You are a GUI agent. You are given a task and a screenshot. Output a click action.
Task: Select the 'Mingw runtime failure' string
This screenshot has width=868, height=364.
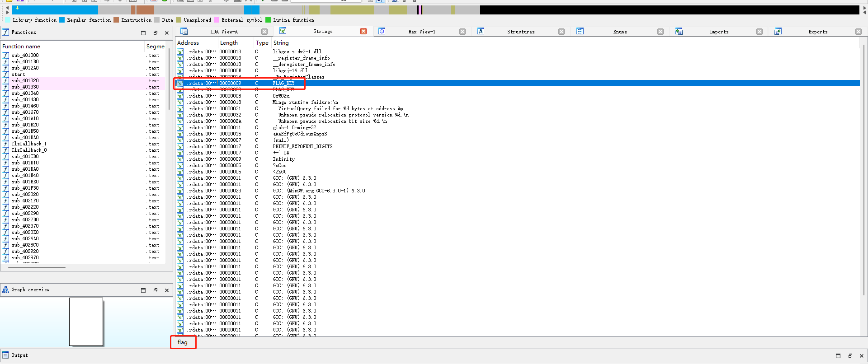tap(305, 102)
